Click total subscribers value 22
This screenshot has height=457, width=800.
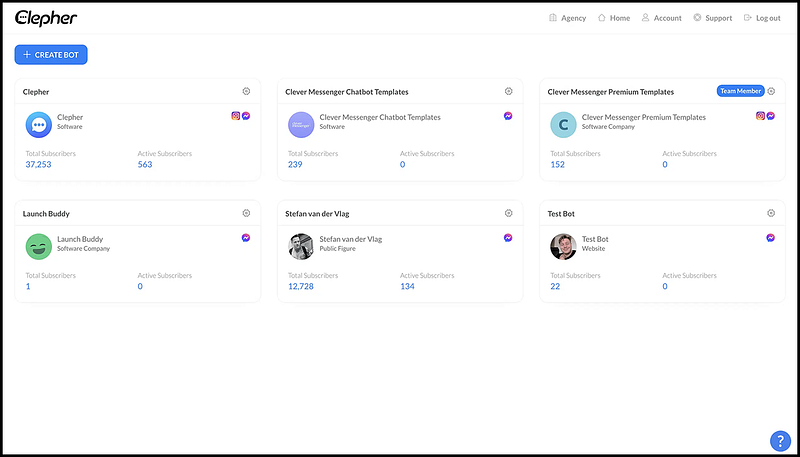coord(555,286)
